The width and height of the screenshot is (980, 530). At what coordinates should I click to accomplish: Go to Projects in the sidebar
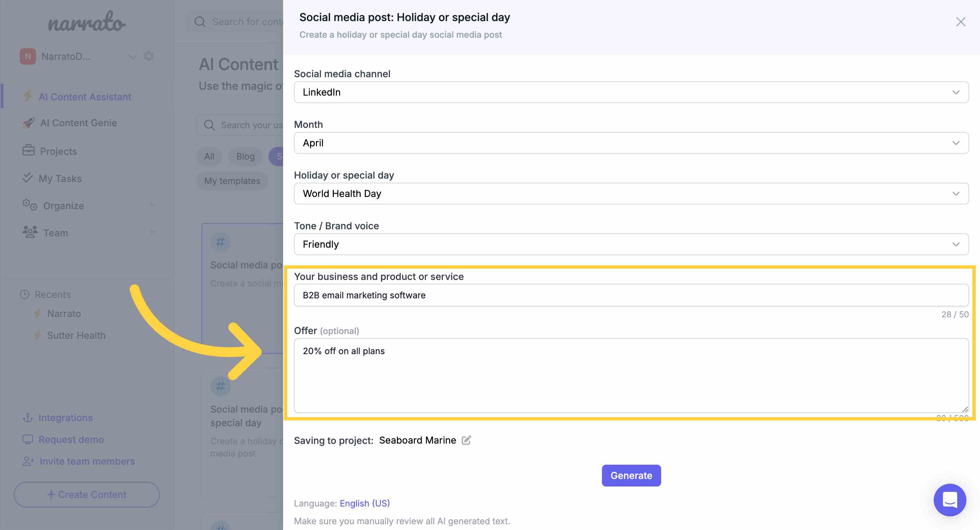coord(58,151)
